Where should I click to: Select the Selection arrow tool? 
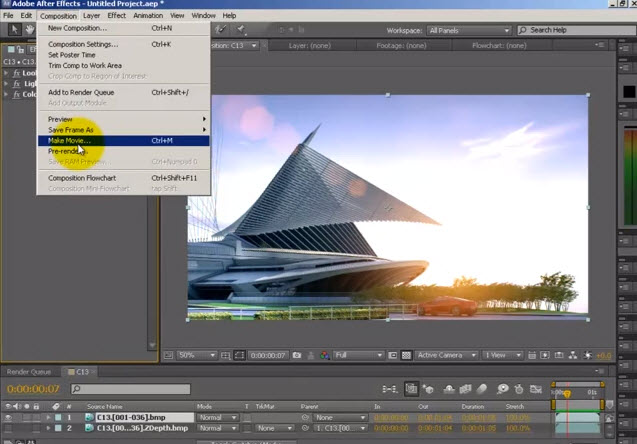(15, 29)
